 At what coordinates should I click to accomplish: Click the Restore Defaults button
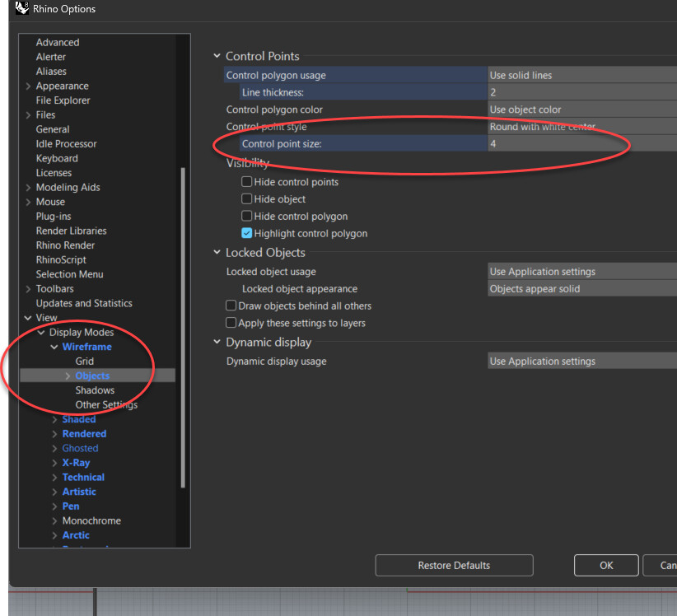pos(454,566)
